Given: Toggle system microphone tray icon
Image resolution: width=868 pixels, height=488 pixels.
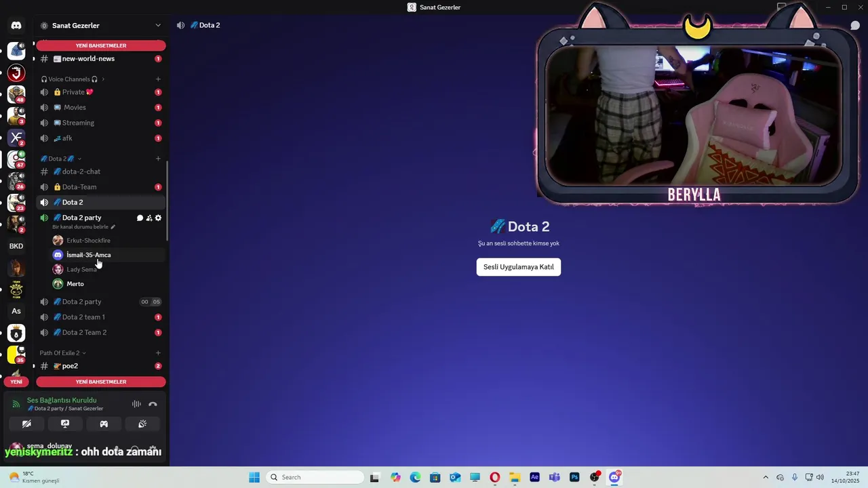Looking at the screenshot, I should [795, 477].
